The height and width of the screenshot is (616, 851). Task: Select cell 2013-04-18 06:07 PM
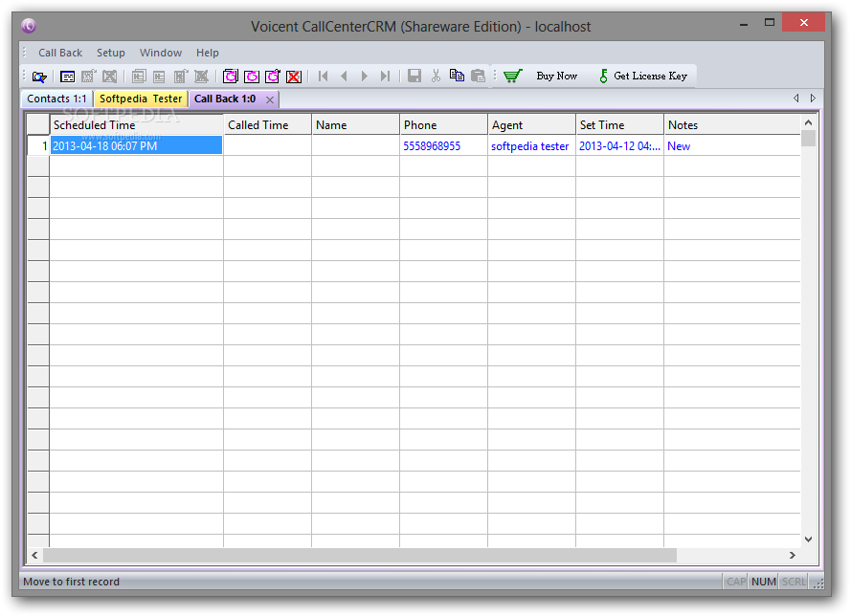(x=136, y=145)
